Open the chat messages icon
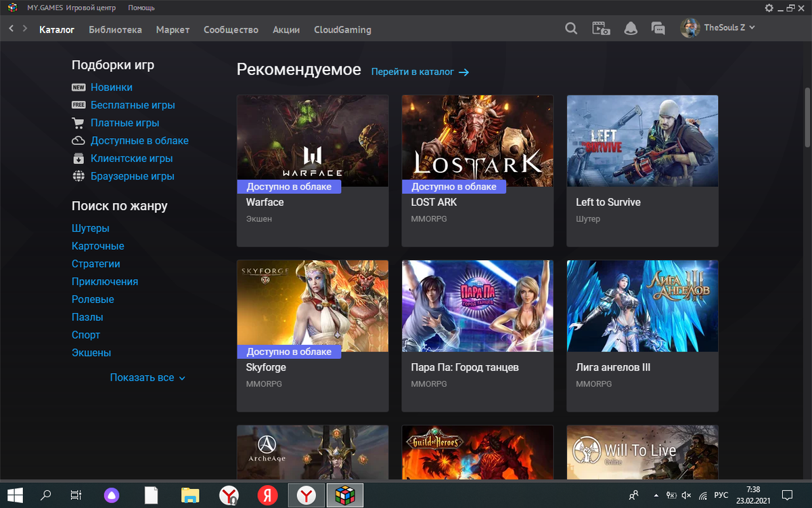The image size is (812, 508). (658, 28)
